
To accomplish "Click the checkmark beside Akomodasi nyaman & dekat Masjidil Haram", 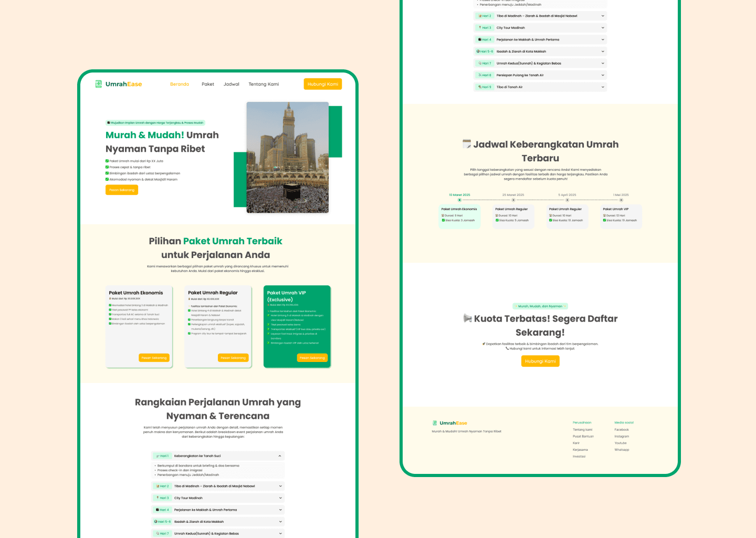I will tap(107, 179).
